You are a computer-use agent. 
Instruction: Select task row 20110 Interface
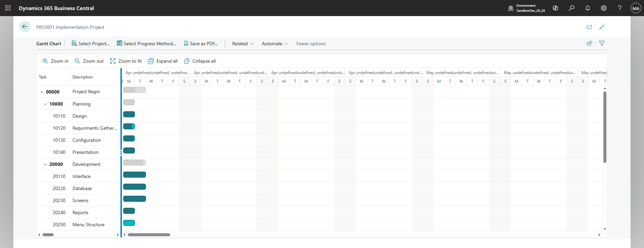tap(79, 176)
